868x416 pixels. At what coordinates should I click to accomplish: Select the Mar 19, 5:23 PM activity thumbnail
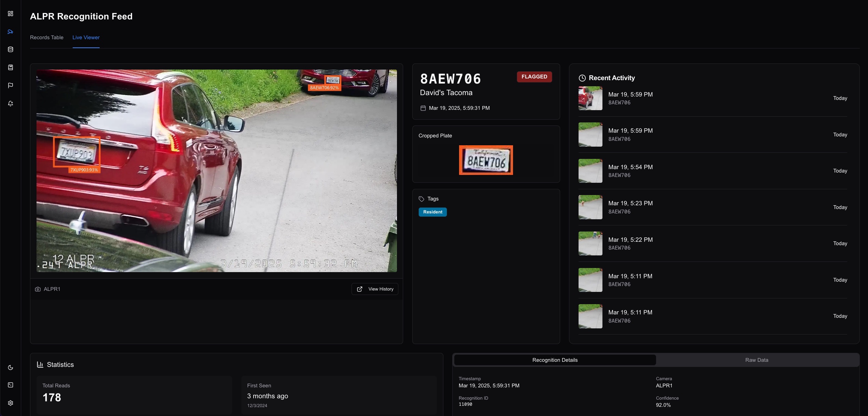(x=590, y=207)
